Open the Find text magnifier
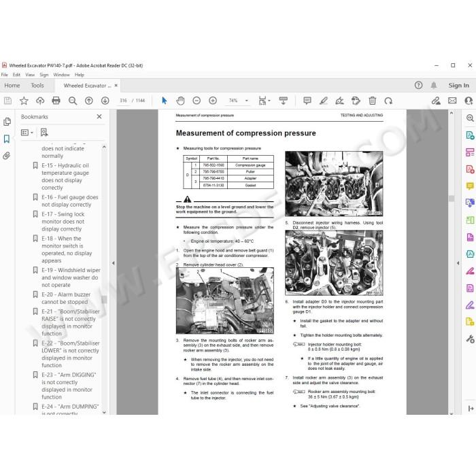The image size is (476, 476). coord(73,101)
